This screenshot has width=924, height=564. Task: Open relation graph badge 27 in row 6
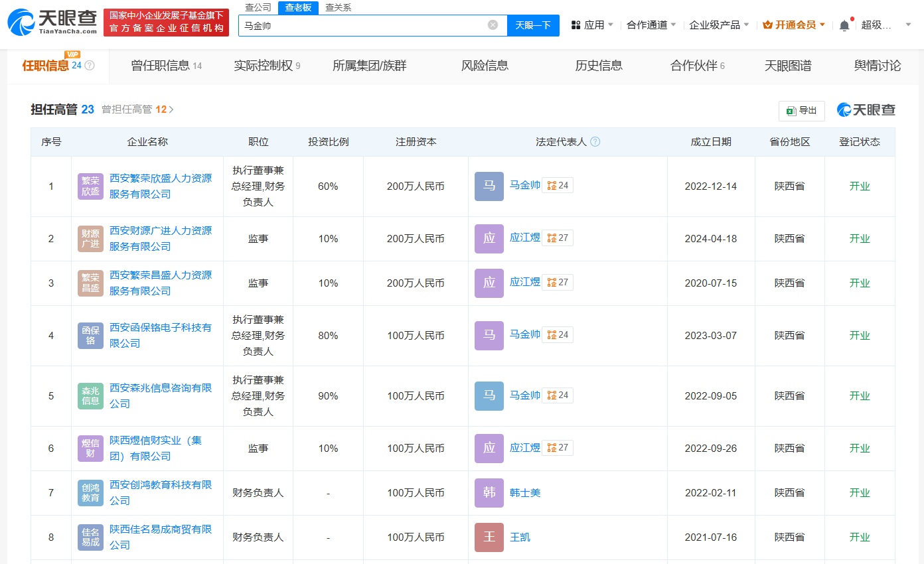tap(558, 448)
